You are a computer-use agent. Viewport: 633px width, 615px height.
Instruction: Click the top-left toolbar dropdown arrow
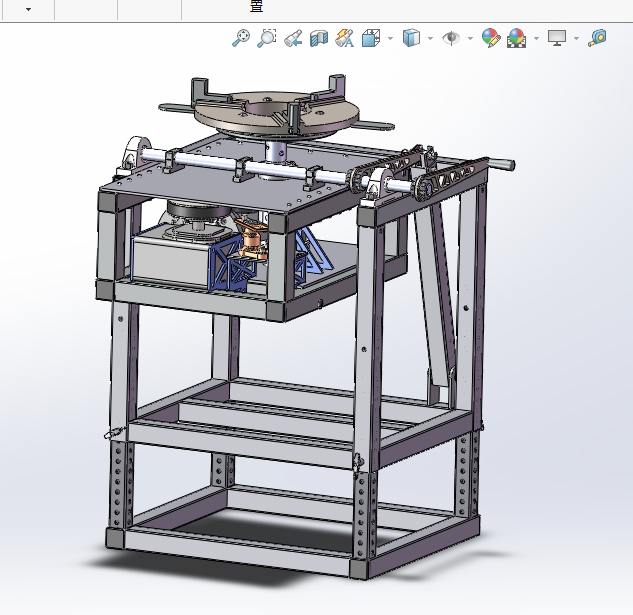[28, 9]
